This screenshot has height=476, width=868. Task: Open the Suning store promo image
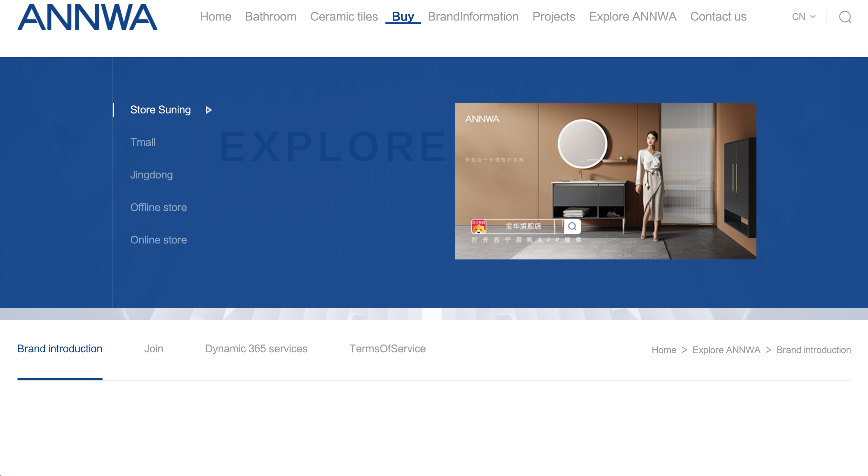tap(606, 181)
